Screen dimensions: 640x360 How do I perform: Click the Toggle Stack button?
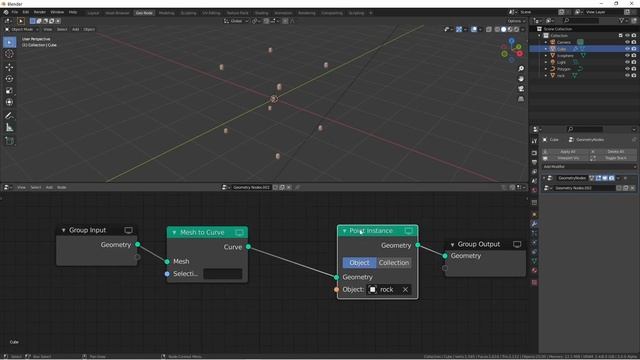click(x=613, y=158)
